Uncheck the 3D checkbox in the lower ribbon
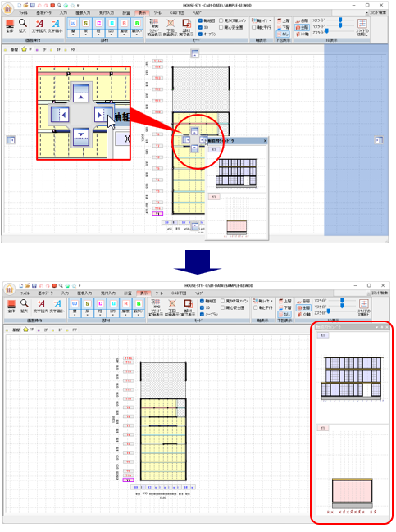This screenshot has width=396, height=532. point(202,307)
